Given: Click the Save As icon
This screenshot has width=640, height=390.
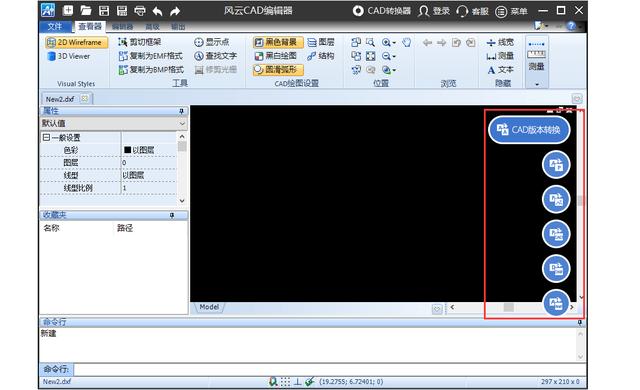Looking at the screenshot, I should coord(122,11).
